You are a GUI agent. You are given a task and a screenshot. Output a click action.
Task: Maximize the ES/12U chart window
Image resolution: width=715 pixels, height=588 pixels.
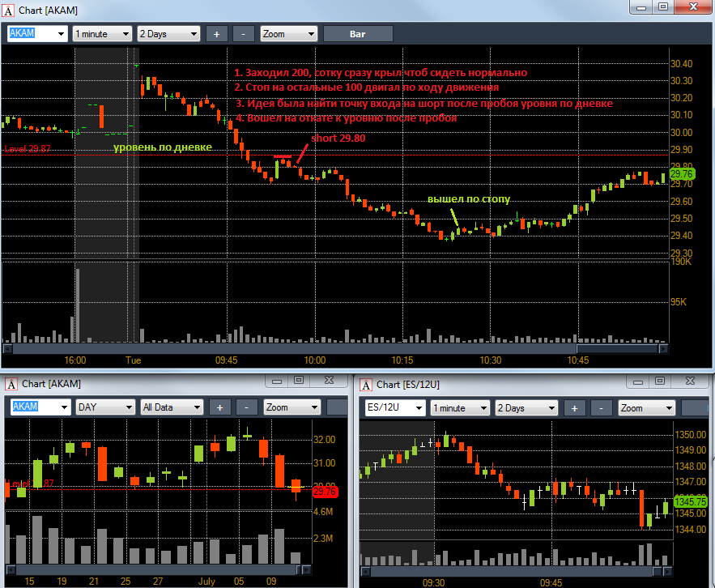pos(660,381)
